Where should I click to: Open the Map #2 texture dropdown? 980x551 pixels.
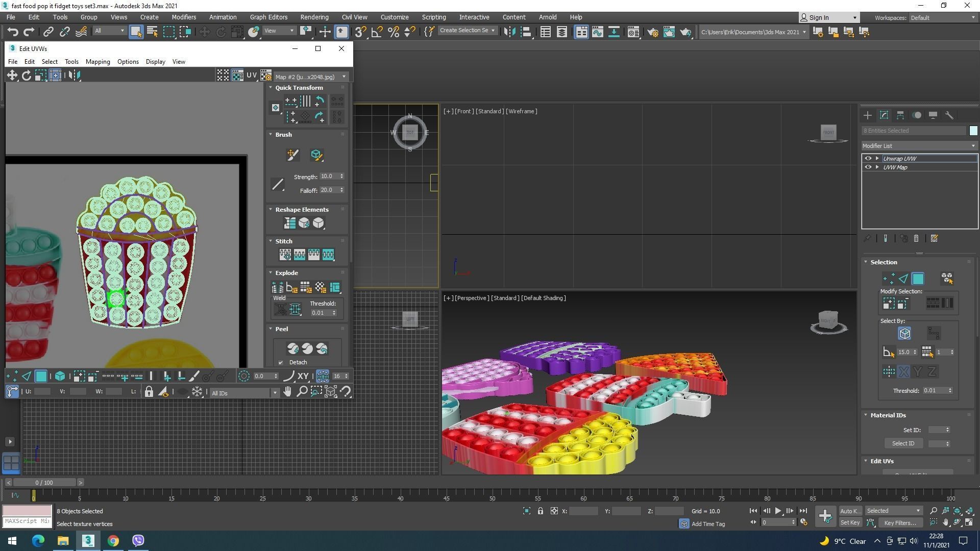[x=310, y=77]
